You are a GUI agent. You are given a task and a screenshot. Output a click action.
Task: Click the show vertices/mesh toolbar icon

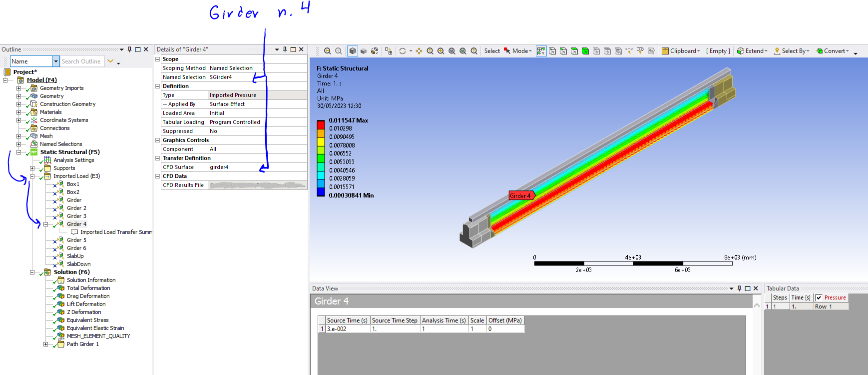click(x=389, y=51)
